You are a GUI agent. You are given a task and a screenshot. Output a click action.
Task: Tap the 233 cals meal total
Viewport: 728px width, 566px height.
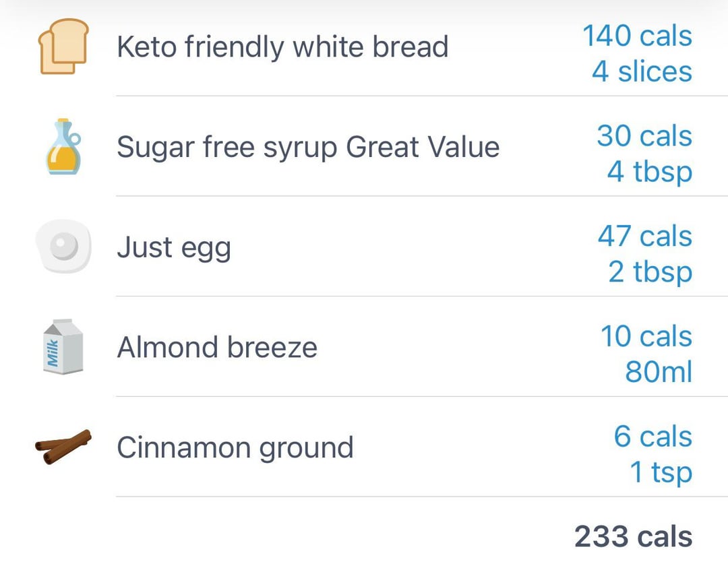633,537
